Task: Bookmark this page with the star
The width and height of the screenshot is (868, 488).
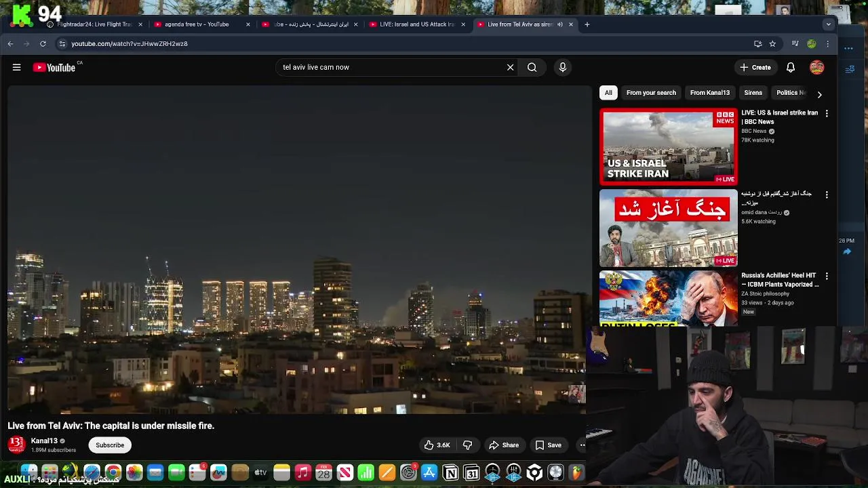Action: click(x=772, y=43)
